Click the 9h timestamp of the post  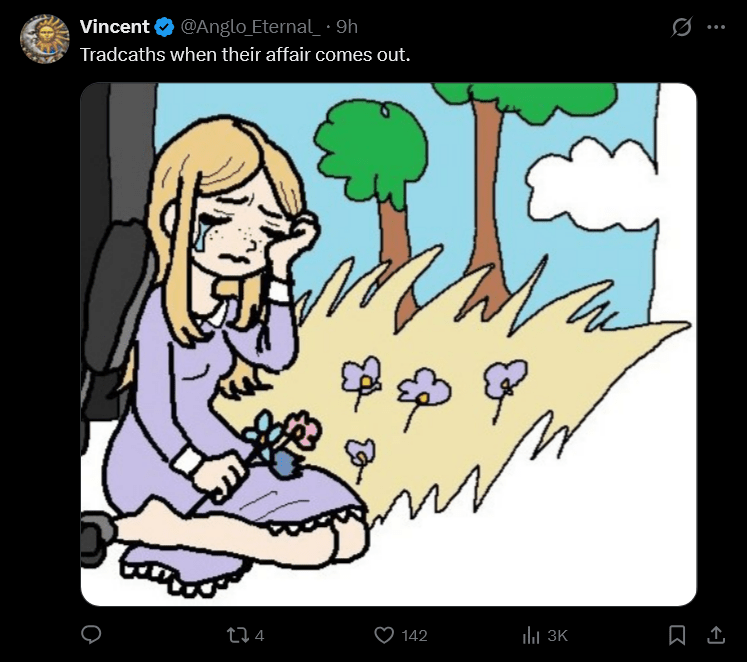(x=347, y=27)
